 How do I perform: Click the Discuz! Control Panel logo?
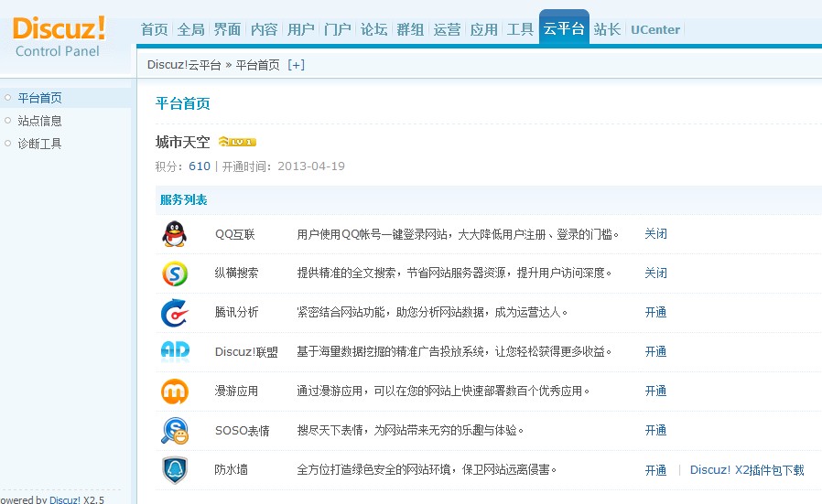click(59, 37)
